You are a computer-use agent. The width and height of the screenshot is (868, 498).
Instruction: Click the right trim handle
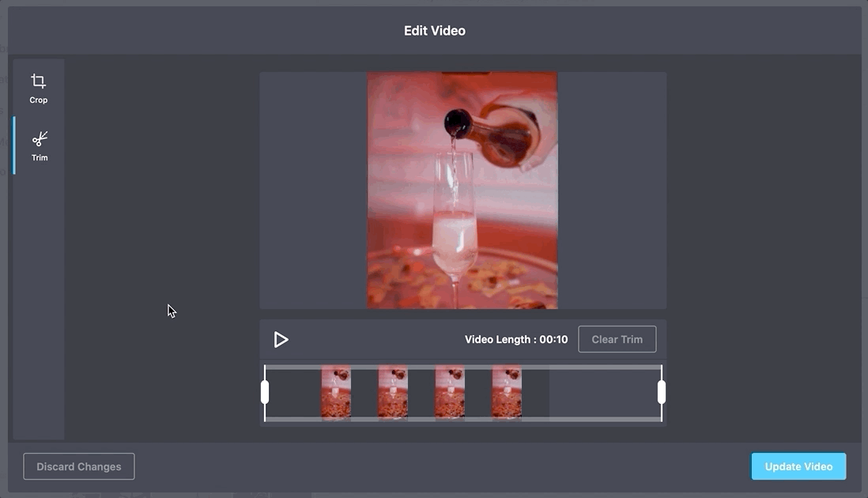coord(662,392)
